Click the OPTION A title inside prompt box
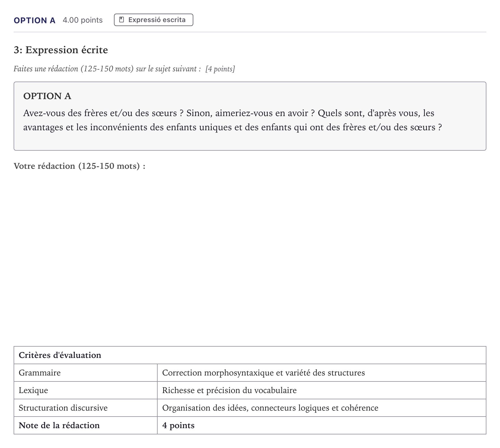Image resolution: width=500 pixels, height=448 pixels. (x=47, y=96)
